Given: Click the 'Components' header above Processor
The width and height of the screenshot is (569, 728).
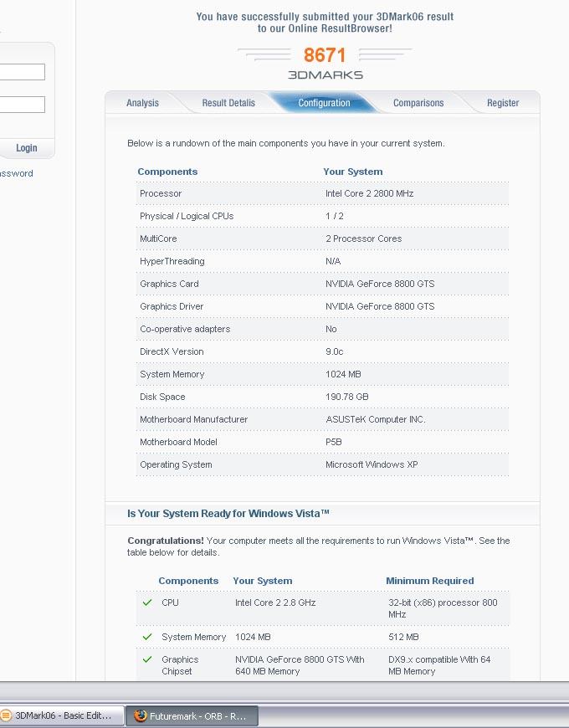Looking at the screenshot, I should pyautogui.click(x=167, y=172).
